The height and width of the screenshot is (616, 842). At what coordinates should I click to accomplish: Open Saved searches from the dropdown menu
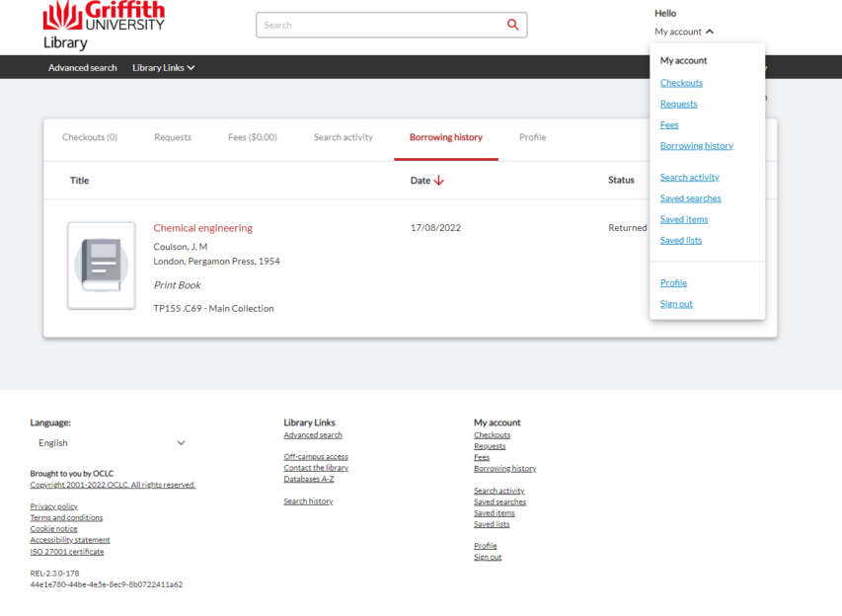[691, 197]
